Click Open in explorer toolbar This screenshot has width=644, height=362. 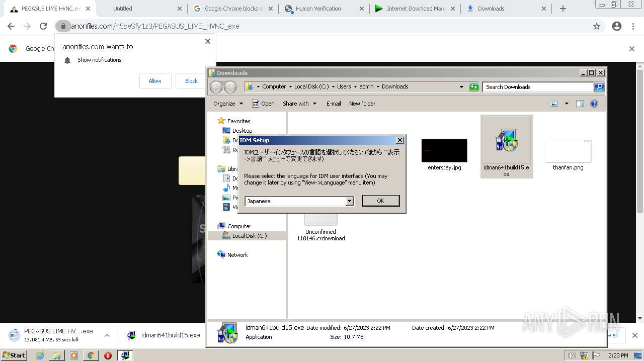pos(263,104)
